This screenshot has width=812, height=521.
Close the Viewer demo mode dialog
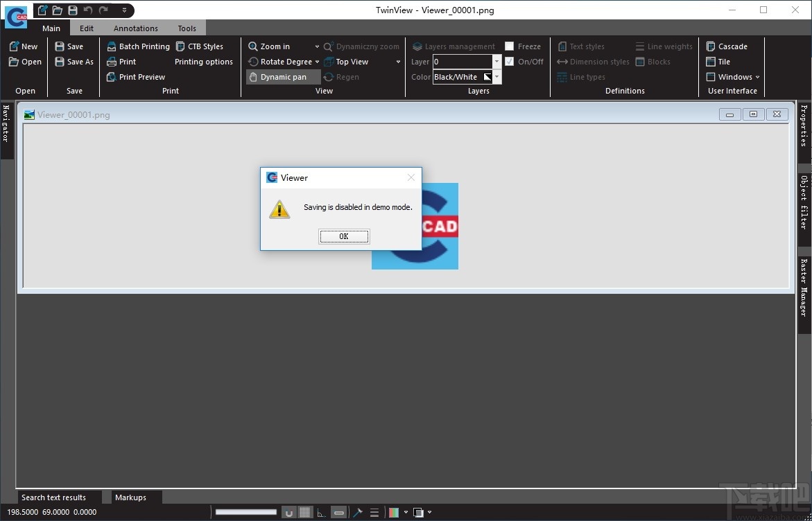411,177
